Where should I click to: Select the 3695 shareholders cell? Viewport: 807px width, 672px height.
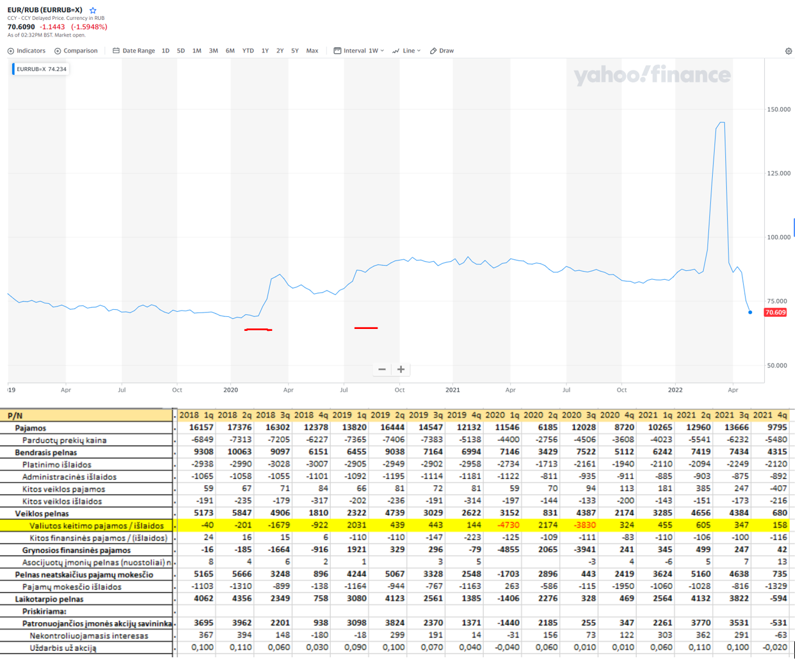[196, 623]
